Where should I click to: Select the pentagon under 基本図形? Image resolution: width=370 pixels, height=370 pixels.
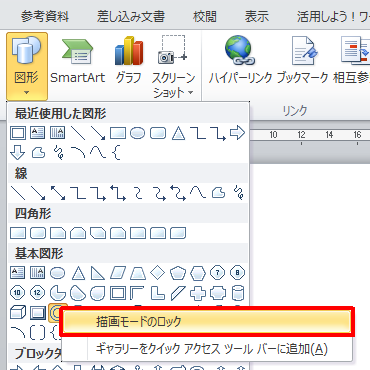pos(178,273)
